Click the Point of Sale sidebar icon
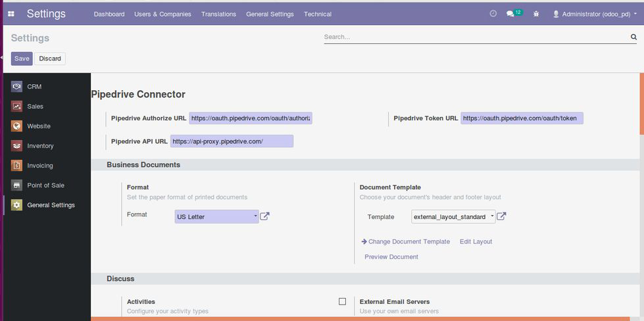 click(16, 185)
